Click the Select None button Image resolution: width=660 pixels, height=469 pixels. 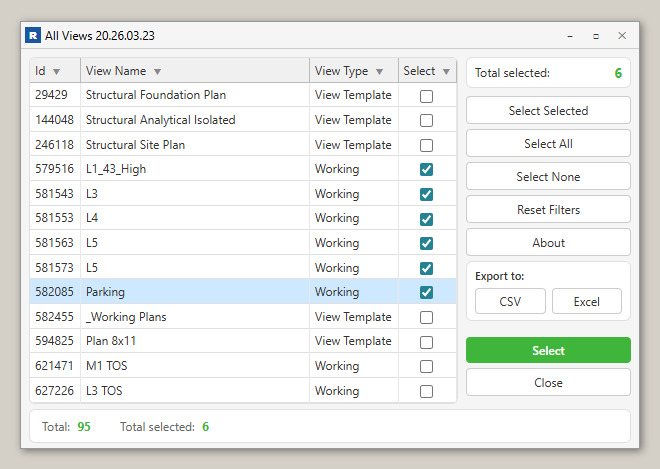click(x=548, y=177)
